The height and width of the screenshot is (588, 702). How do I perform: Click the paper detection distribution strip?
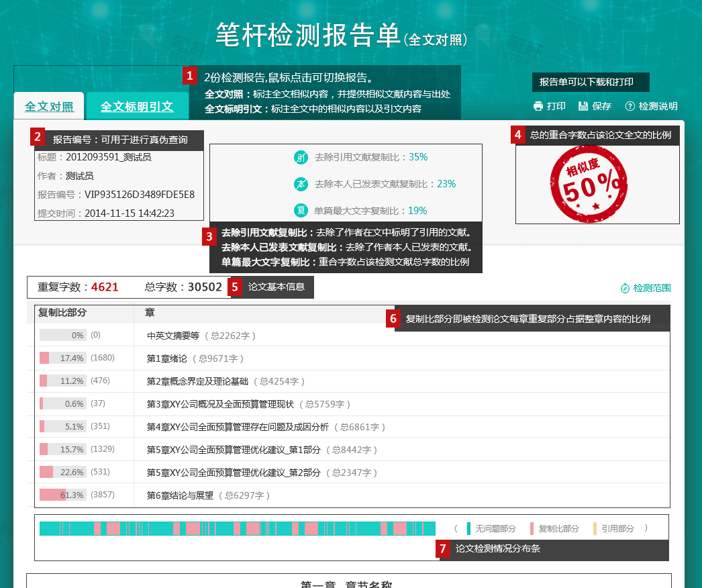[237, 528]
